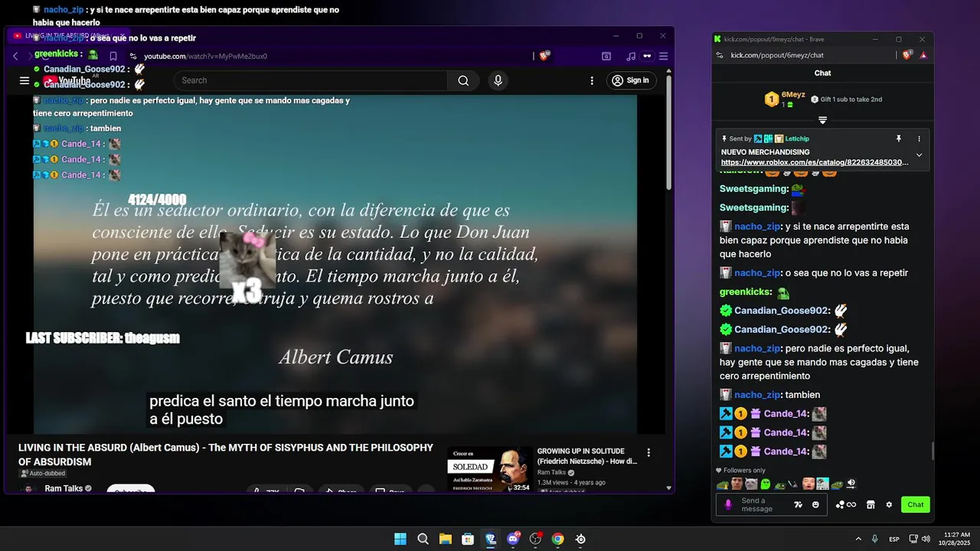
Task: Bookmark this page in the YouTube window
Action: 113,56
